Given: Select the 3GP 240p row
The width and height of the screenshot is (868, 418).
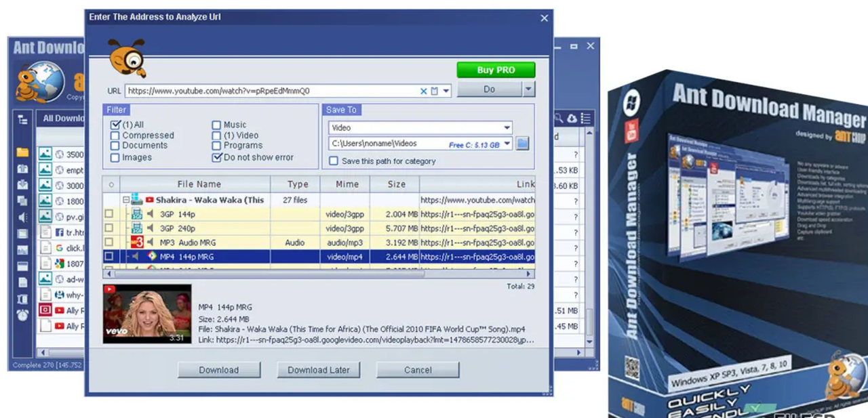Looking at the screenshot, I should tap(319, 228).
